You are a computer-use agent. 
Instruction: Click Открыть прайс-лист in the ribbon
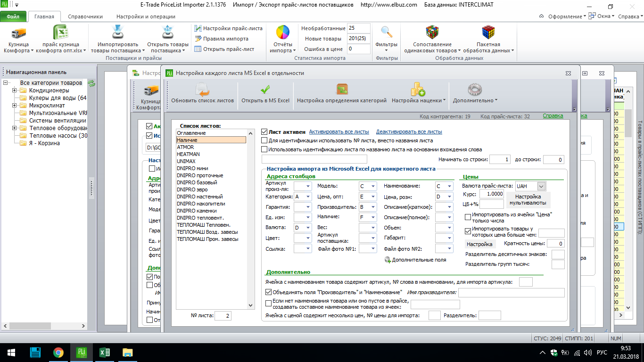(x=224, y=49)
